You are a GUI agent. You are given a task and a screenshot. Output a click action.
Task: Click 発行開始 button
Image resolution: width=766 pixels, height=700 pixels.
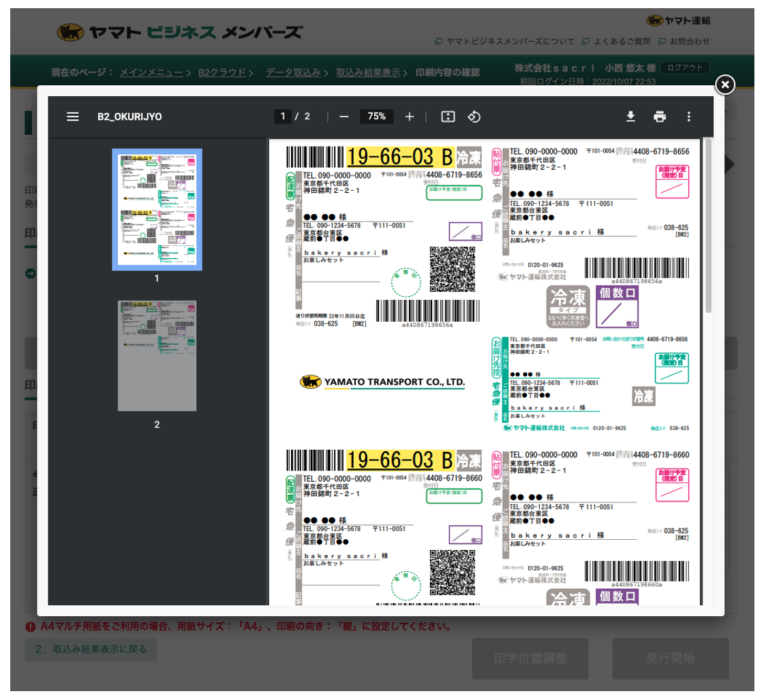pos(671,658)
